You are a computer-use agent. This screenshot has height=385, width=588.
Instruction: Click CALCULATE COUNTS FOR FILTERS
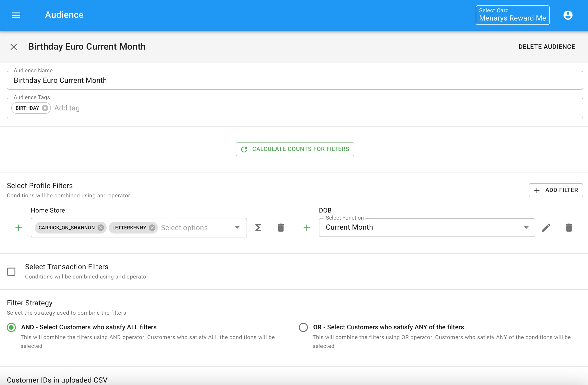click(x=295, y=149)
